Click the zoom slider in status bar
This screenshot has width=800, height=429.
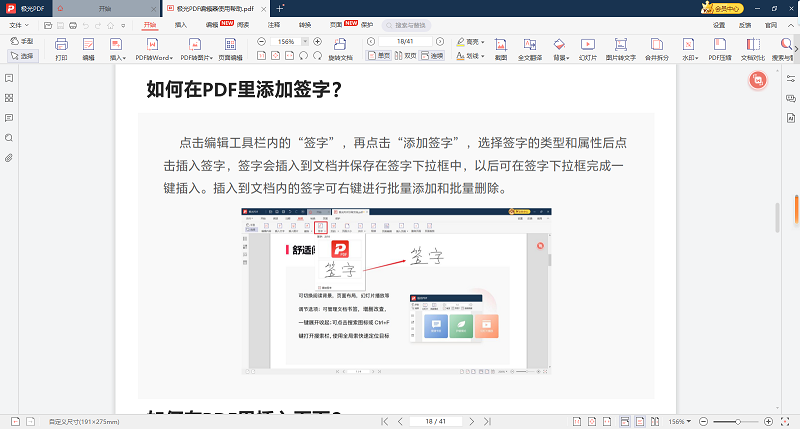tap(738, 421)
